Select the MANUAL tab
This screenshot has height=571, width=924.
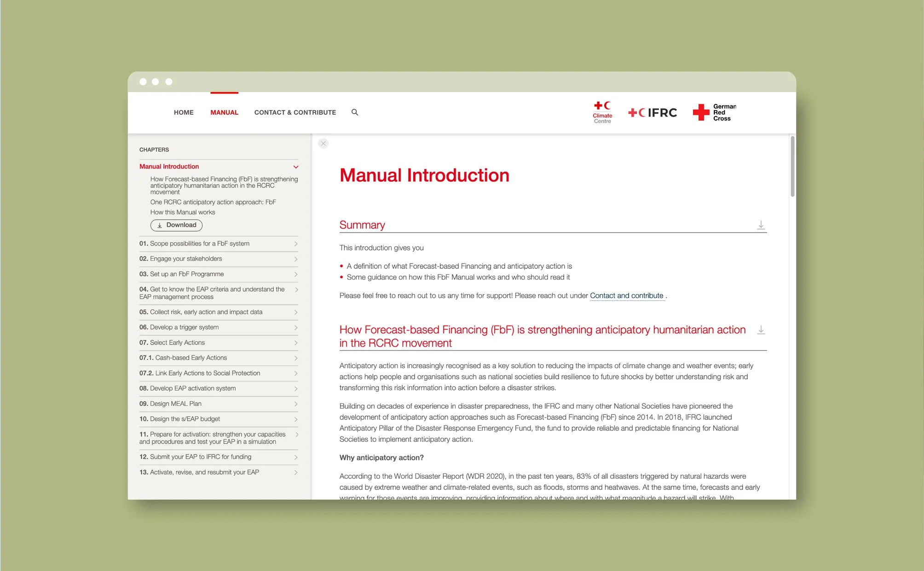pyautogui.click(x=224, y=112)
